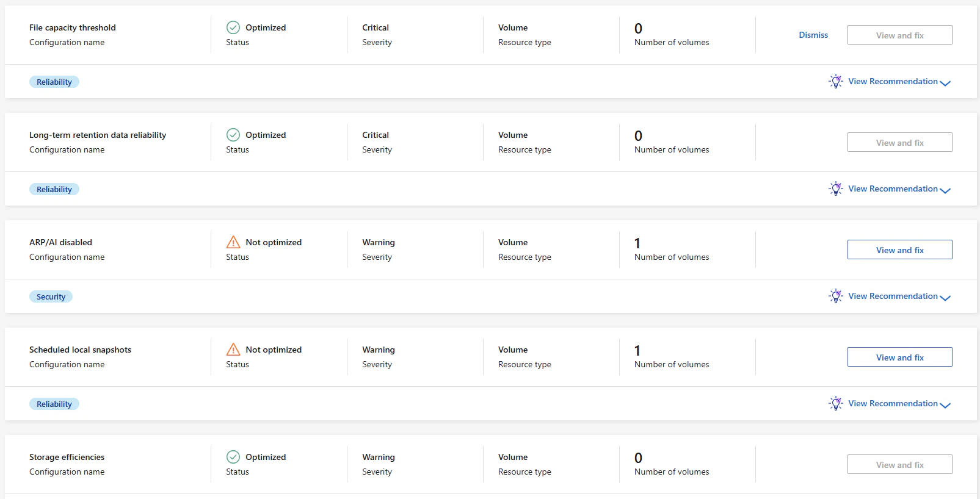Click View and fix for File capacity threshold
Screen dimensions: 980x499
click(899, 35)
